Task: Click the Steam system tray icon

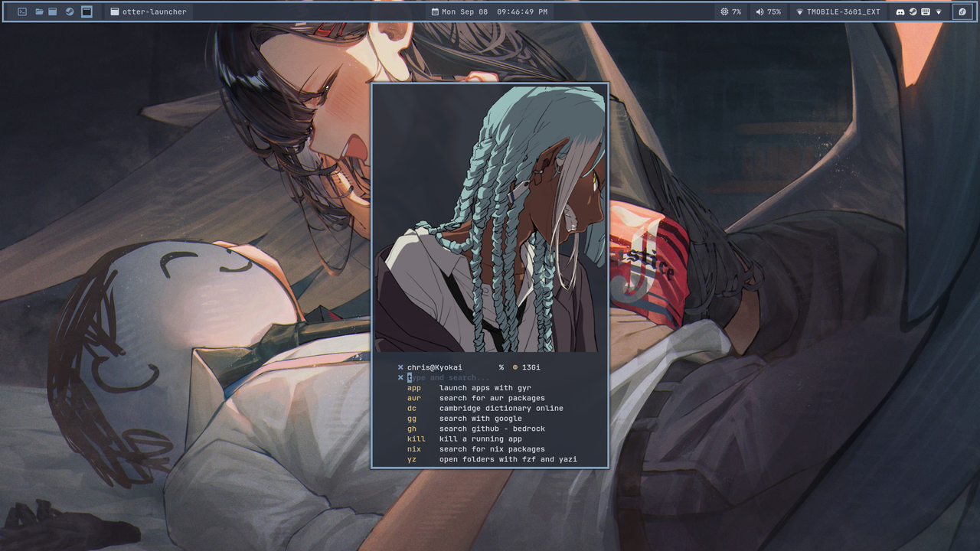Action: [x=913, y=11]
